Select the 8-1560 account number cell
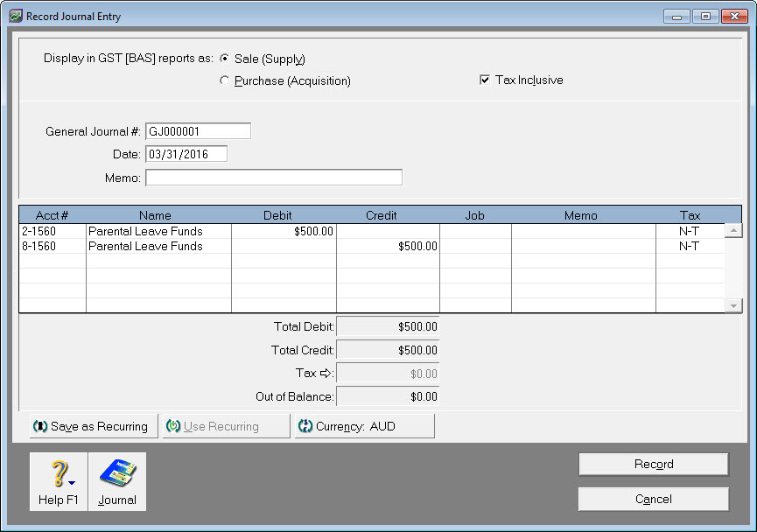This screenshot has height=532, width=757. (52, 247)
